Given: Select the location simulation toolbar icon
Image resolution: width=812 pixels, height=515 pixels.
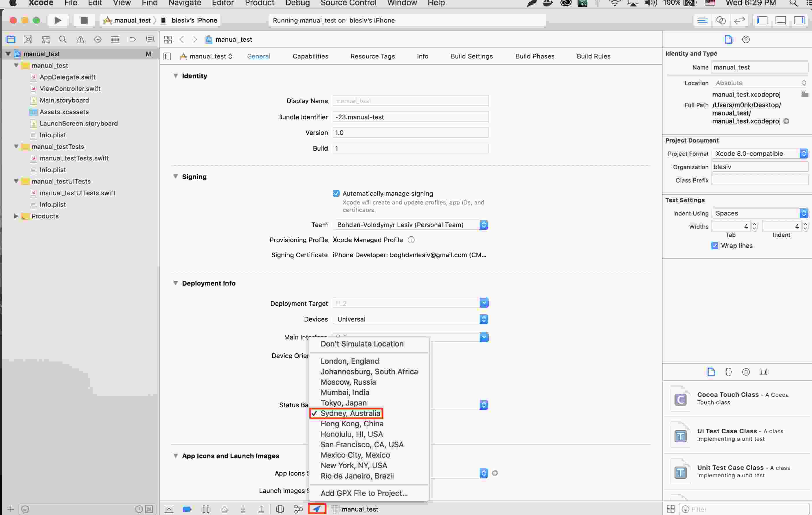Looking at the screenshot, I should [x=318, y=508].
